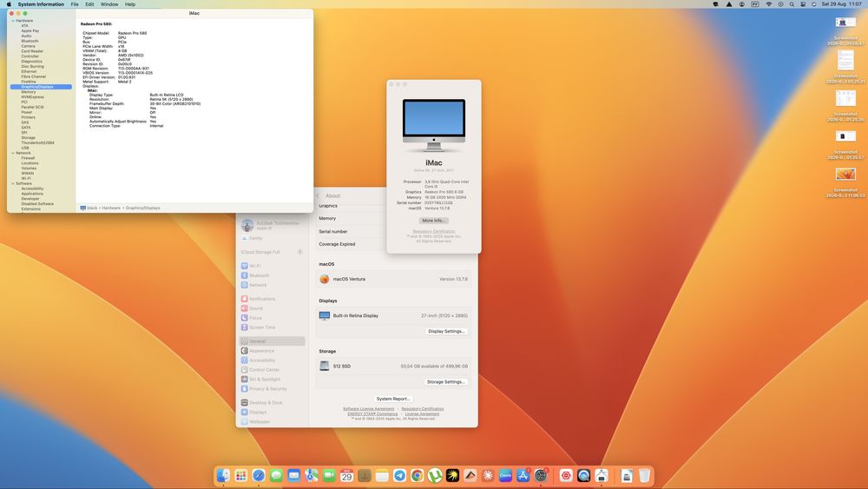Open Maps app in the dock
Screen dimensions: 868x489
[x=312, y=475]
